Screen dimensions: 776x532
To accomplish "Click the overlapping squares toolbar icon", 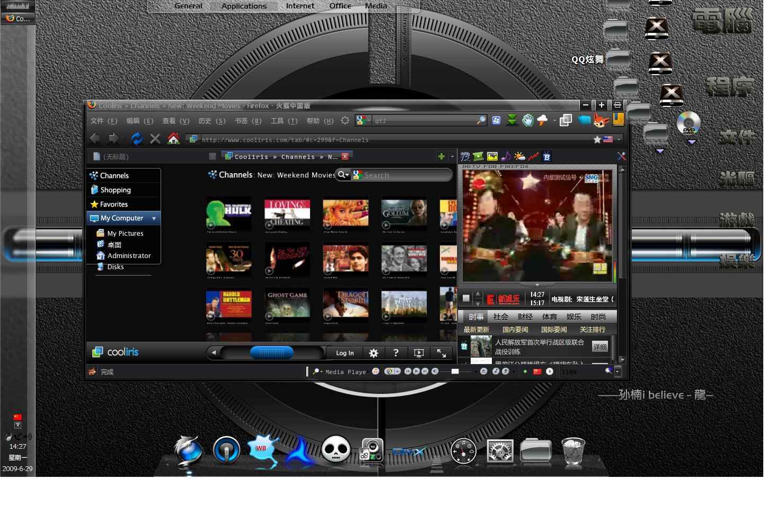I will (566, 120).
